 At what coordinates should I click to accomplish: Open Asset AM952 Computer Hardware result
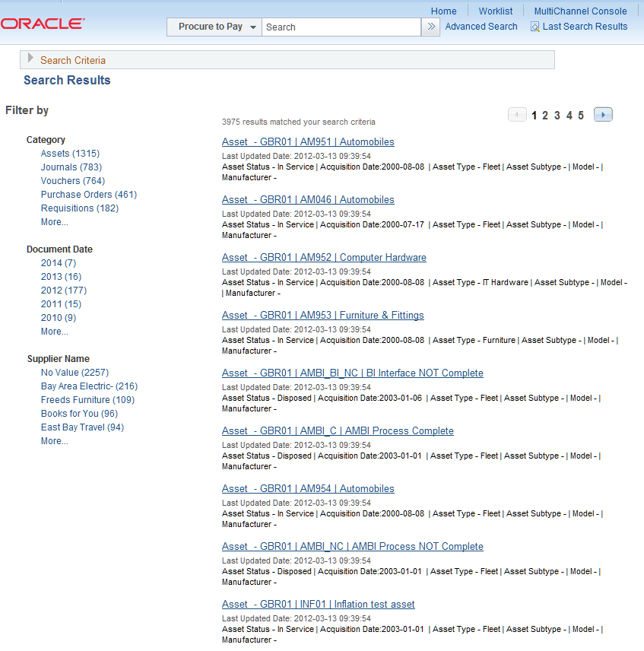pyautogui.click(x=324, y=257)
